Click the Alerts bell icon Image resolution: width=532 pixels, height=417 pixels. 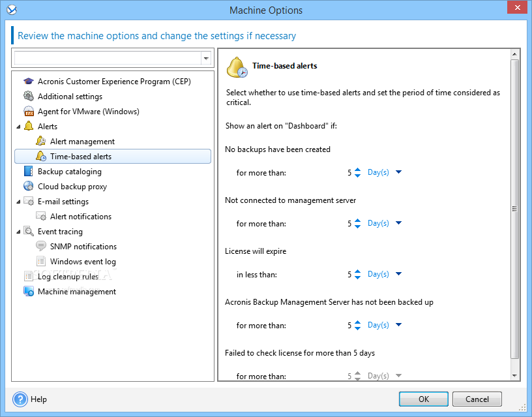(x=29, y=126)
